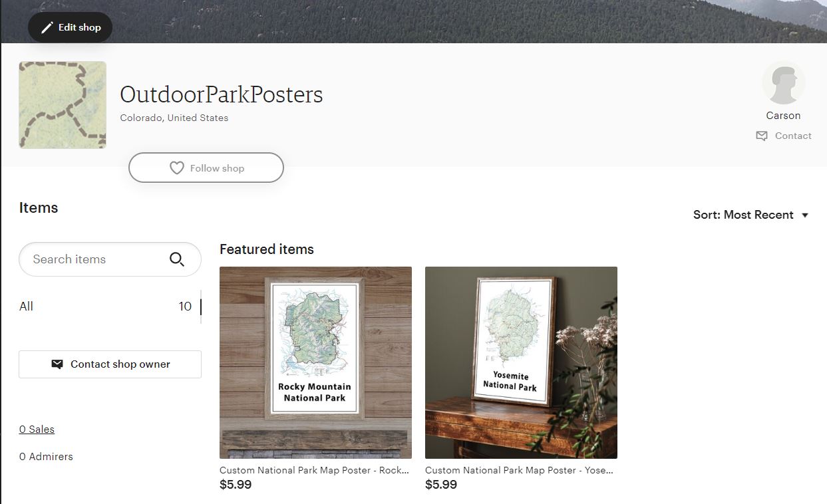Open the shop logo trail map image
This screenshot has width=827, height=504.
[63, 105]
